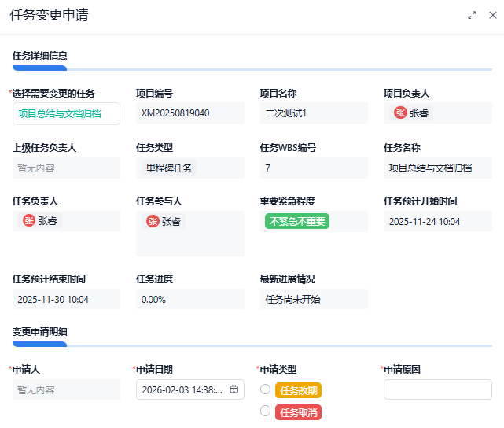The image size is (504, 428).
Task: Click the task owner avatar 张睿
Action: 30,221
